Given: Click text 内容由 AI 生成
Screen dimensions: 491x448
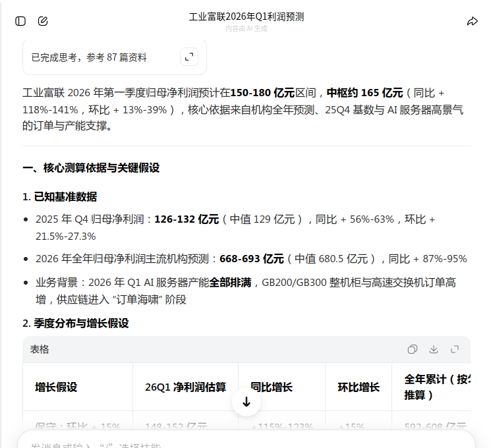Looking at the screenshot, I should click(x=246, y=28).
